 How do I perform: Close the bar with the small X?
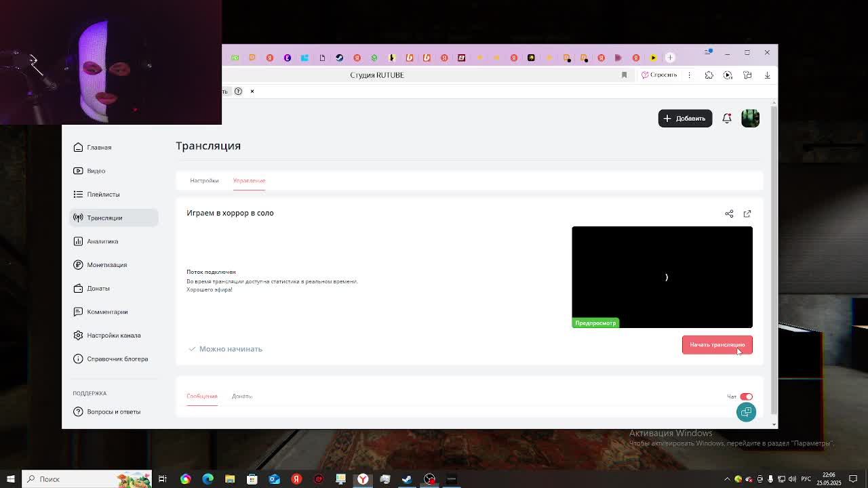point(252,91)
